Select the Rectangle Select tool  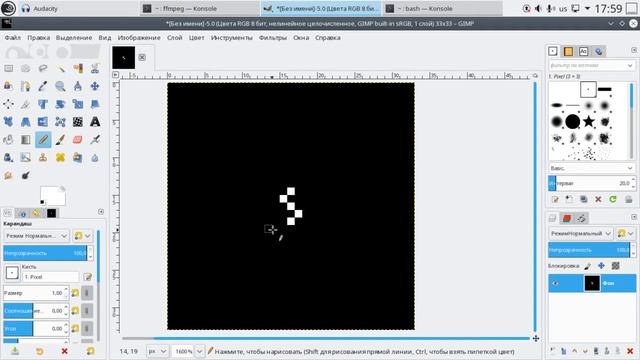coord(8,69)
